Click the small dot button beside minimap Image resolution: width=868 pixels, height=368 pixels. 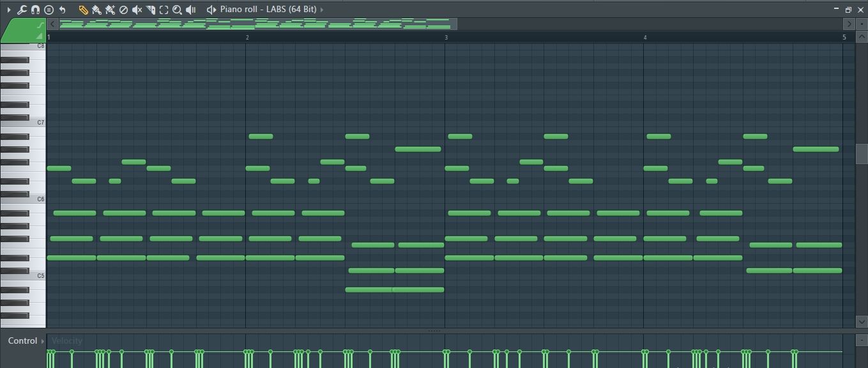click(x=861, y=24)
